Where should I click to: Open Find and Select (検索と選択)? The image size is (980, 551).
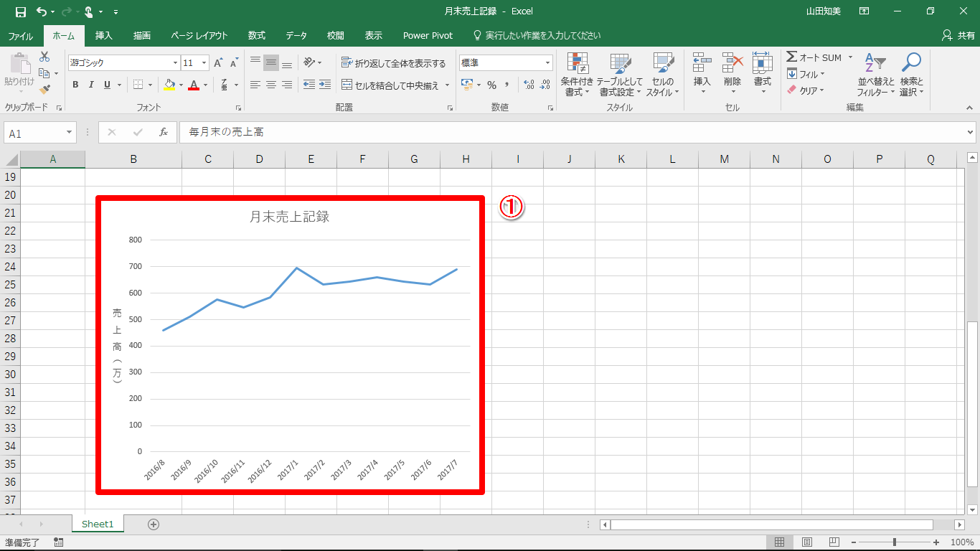[911, 75]
